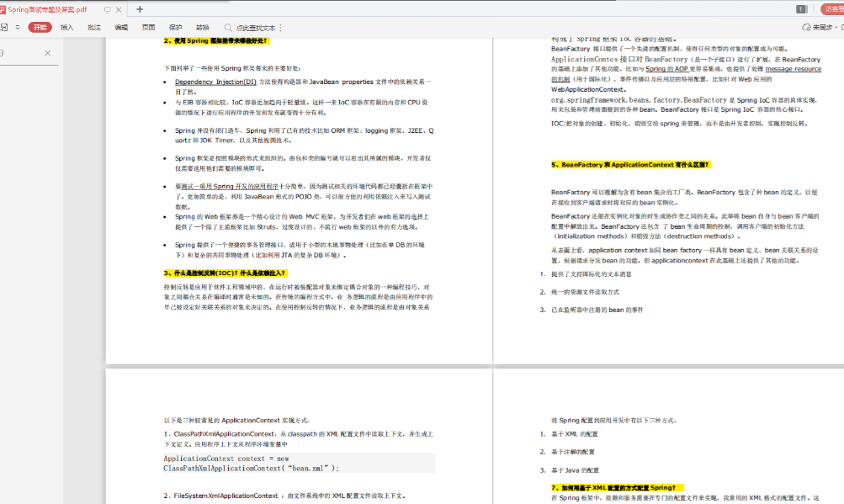
Task: Click the magnifier search icon
Action: (x=228, y=28)
